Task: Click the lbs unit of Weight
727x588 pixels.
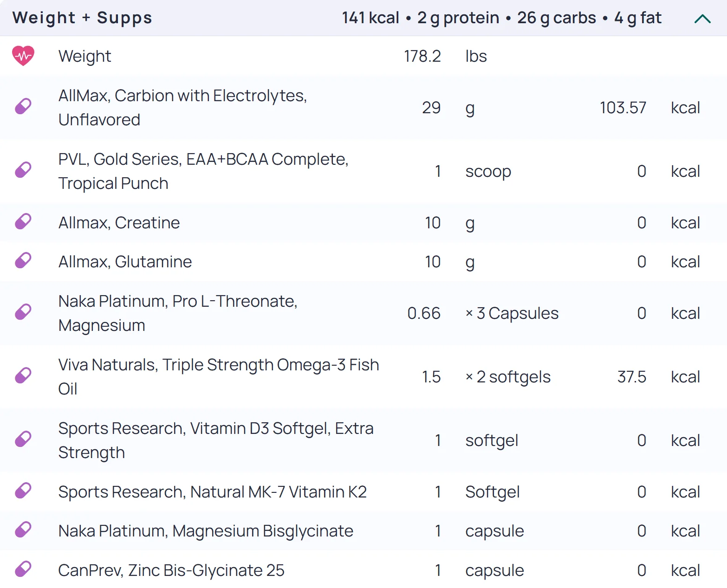Action: [x=476, y=56]
